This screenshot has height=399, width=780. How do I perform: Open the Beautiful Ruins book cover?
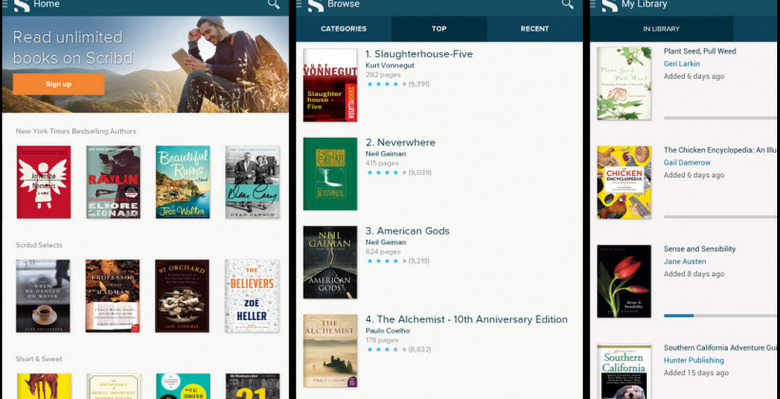pyautogui.click(x=183, y=182)
